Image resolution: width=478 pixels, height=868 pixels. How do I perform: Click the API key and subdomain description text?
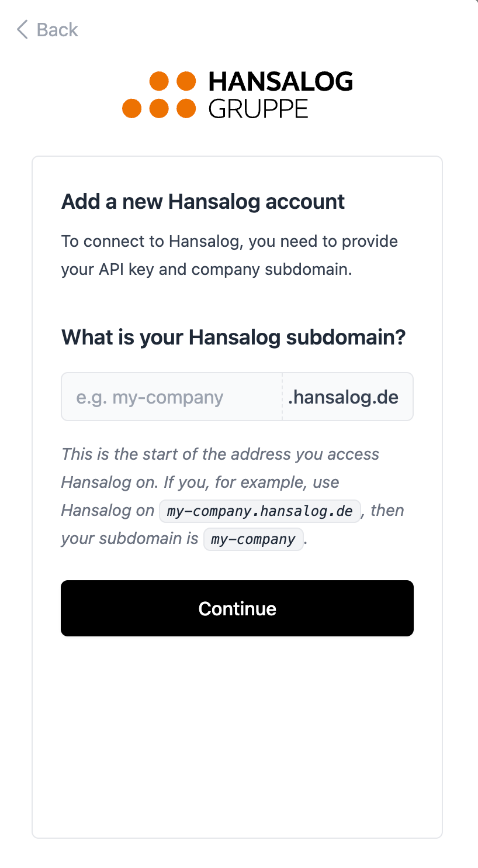click(229, 256)
